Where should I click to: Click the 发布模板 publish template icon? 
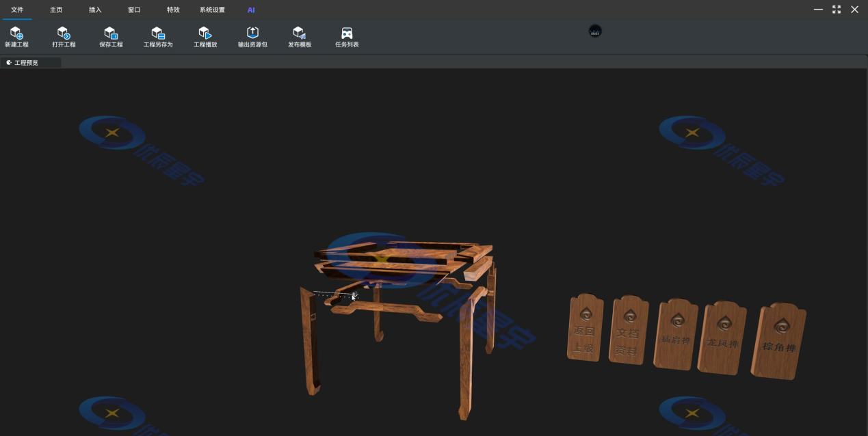(298, 36)
